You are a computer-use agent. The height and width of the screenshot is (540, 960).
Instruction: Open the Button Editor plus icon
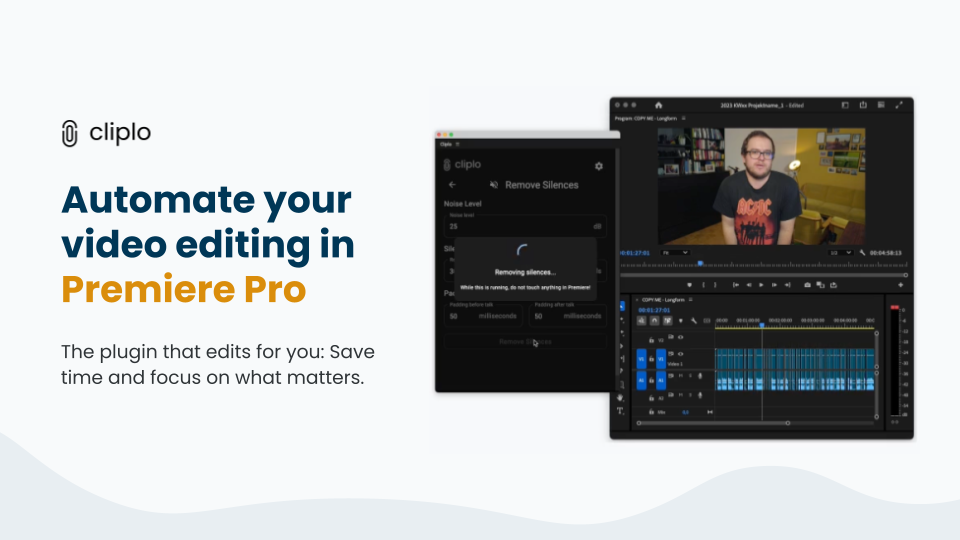(x=900, y=285)
